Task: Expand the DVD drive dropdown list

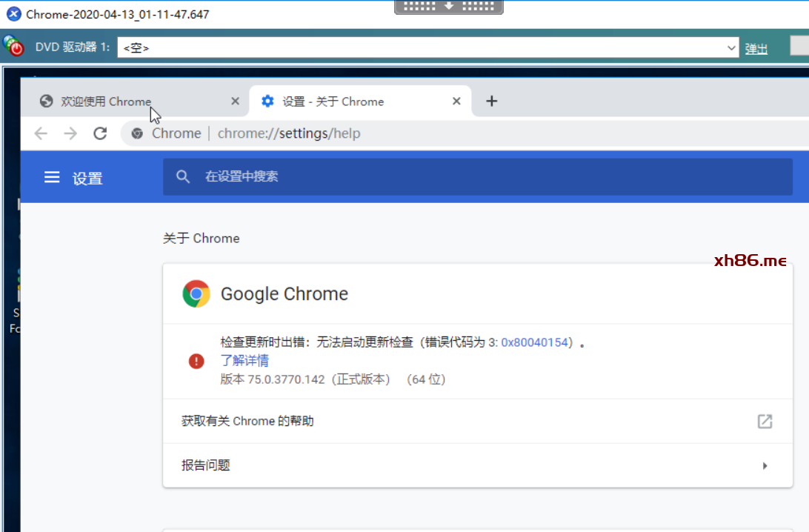Action: (x=732, y=48)
